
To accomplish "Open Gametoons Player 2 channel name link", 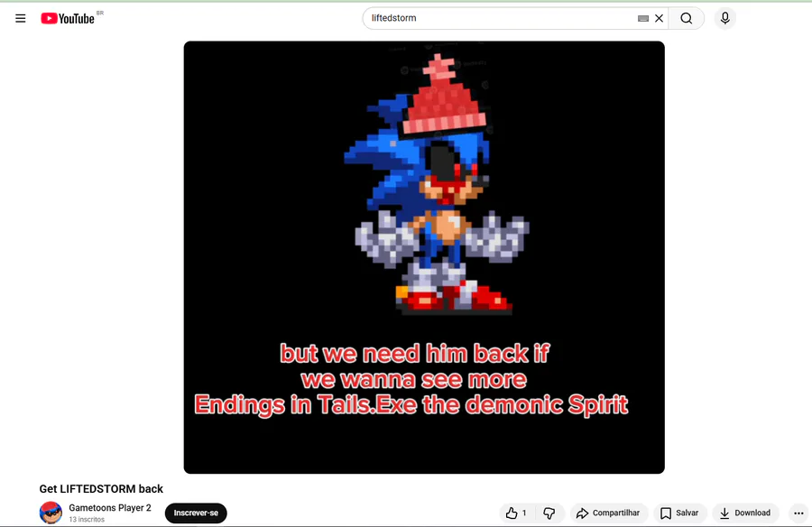I will 110,508.
